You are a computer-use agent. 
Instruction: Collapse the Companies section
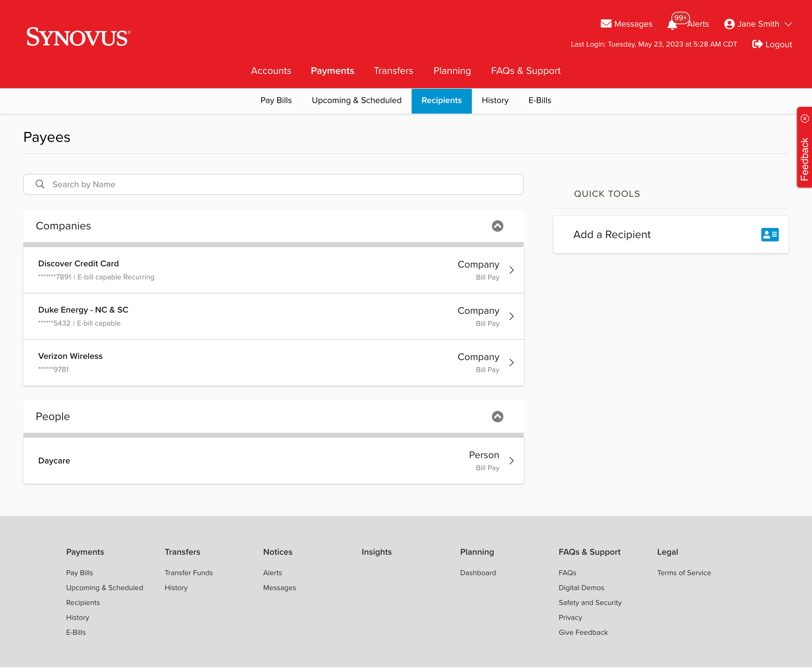point(497,226)
